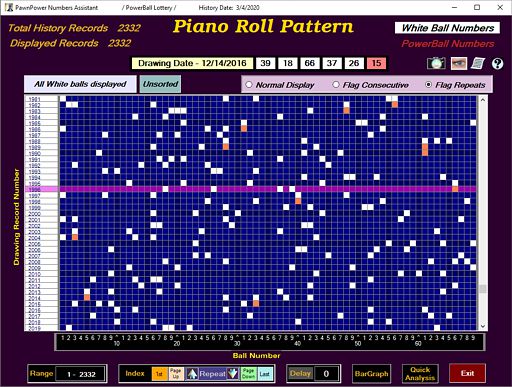The width and height of the screenshot is (512, 387).
Task: Switch to PowerBall Numbers
Action: (447, 44)
